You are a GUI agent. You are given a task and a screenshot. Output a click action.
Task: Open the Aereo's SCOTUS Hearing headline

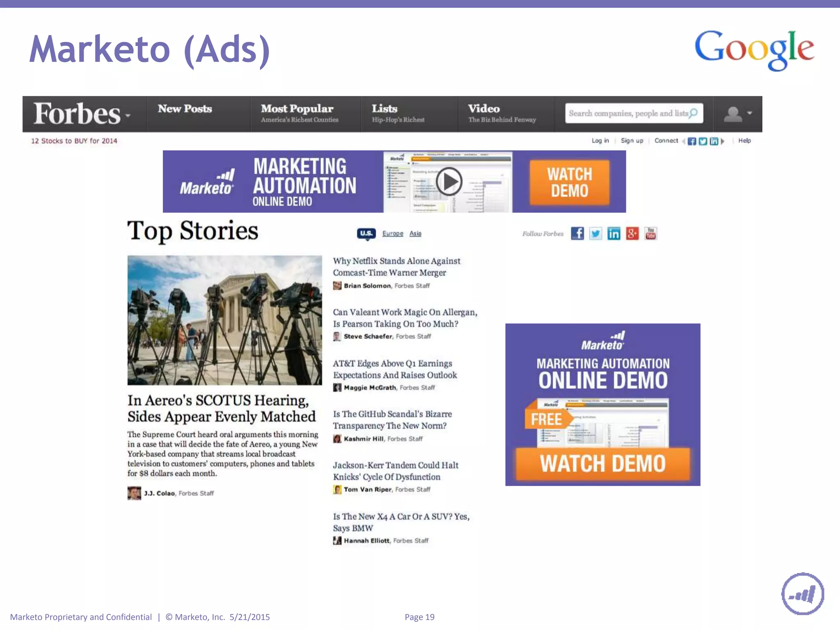coord(221,409)
